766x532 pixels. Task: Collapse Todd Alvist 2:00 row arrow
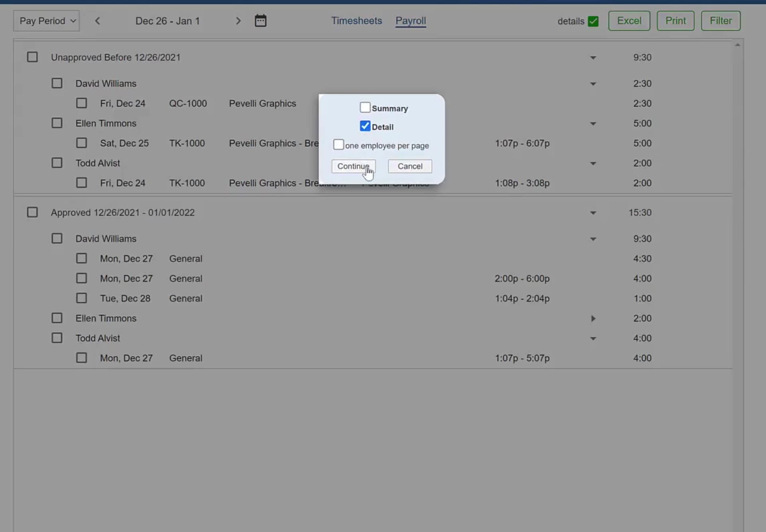593,164
